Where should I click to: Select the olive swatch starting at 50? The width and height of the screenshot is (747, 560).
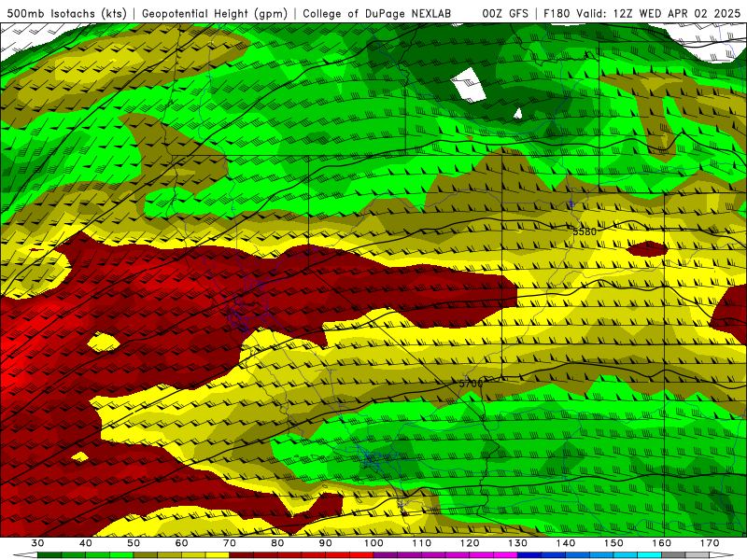click(x=146, y=555)
